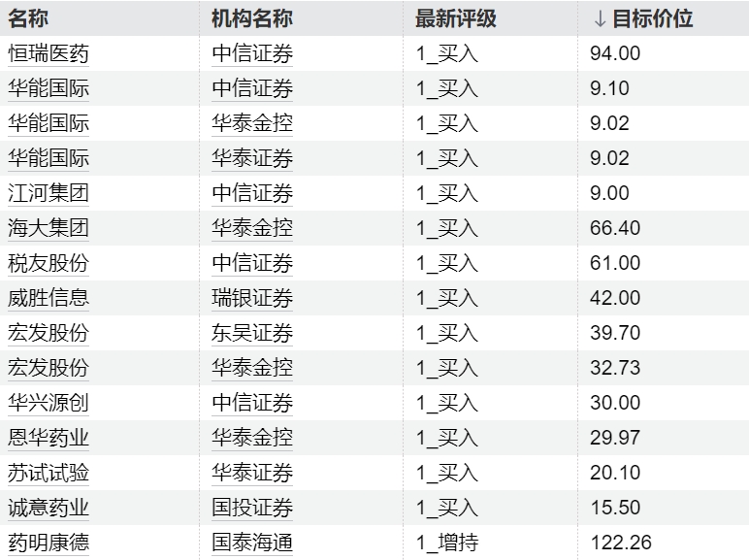Select the 机构名称 column header
This screenshot has height=560, width=749.
252,19
